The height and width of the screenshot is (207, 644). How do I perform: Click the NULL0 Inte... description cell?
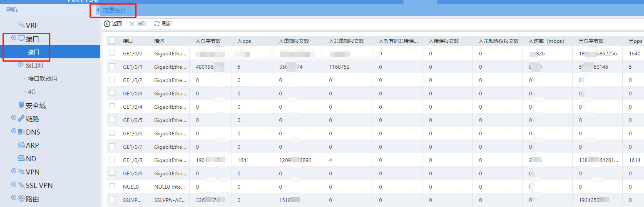[170, 187]
